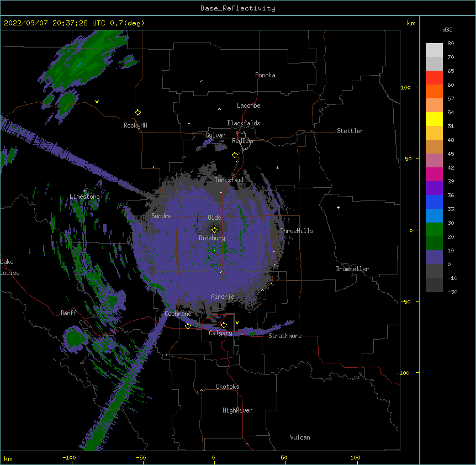
Task: Click the yellow radar site marker below Olds
Action: point(214,230)
